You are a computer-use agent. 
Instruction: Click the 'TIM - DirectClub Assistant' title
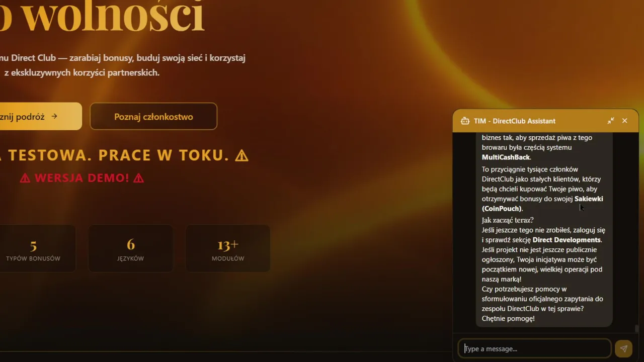click(x=515, y=121)
